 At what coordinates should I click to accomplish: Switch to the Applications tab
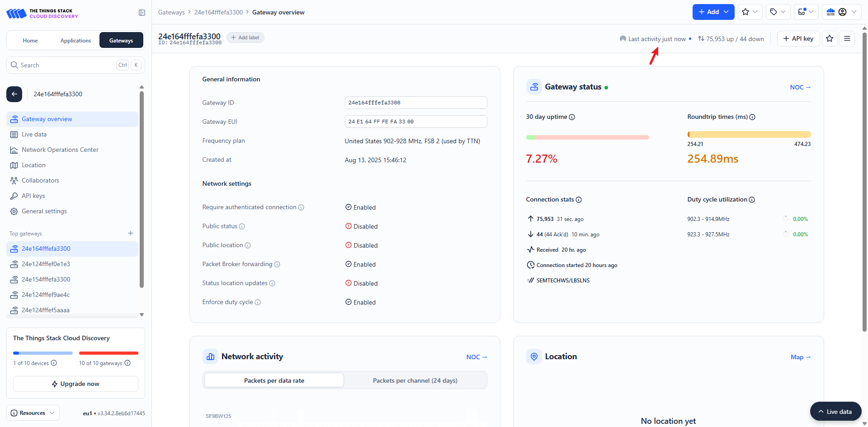tap(75, 41)
